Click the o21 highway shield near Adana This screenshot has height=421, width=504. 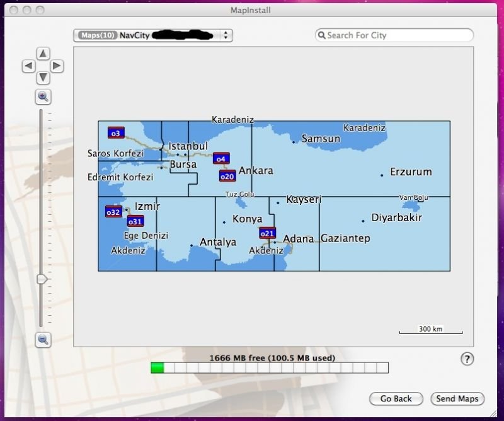pyautogui.click(x=268, y=233)
